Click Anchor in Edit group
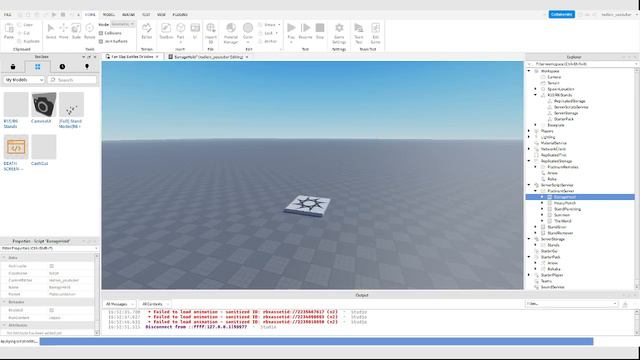Viewport: 640px width, 360px height. pos(268,41)
